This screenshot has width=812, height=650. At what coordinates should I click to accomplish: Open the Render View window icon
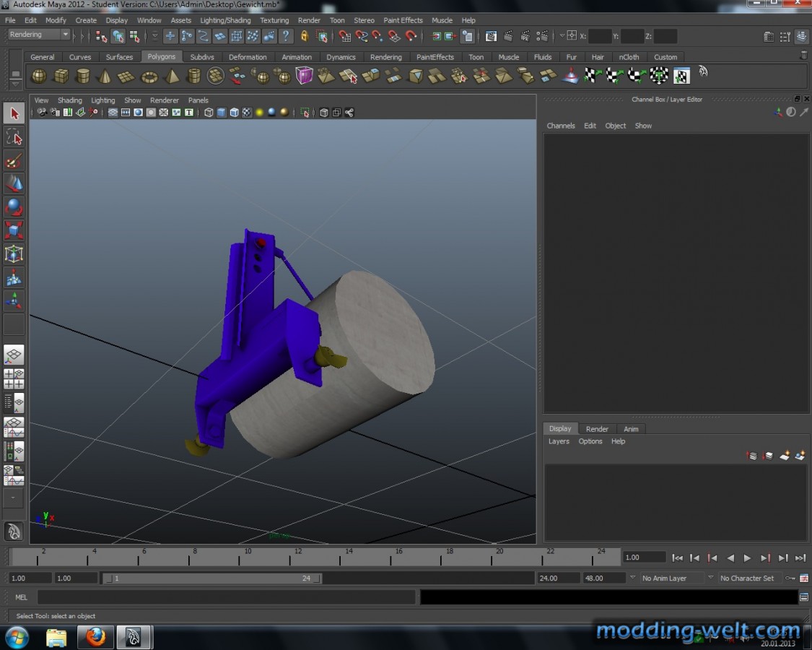coord(491,36)
